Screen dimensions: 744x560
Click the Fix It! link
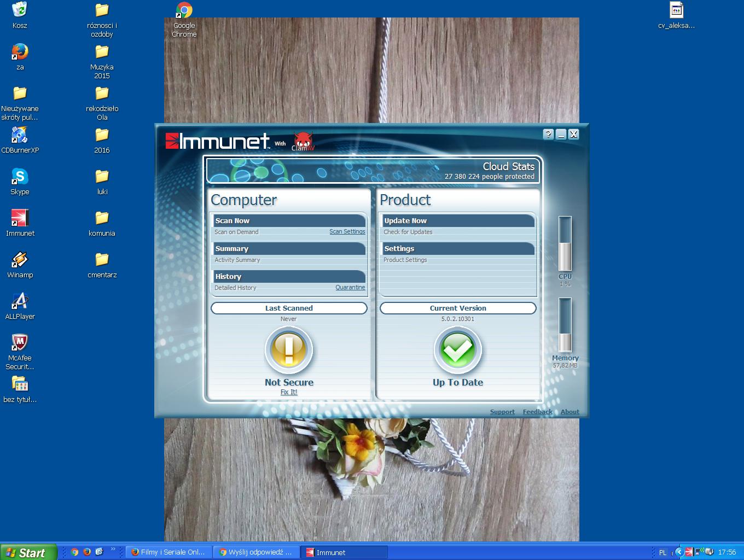(x=289, y=392)
